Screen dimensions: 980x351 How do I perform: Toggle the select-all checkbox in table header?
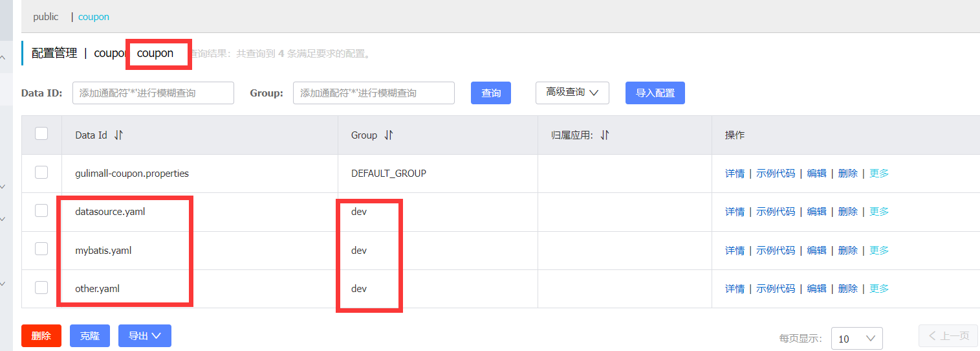click(41, 133)
